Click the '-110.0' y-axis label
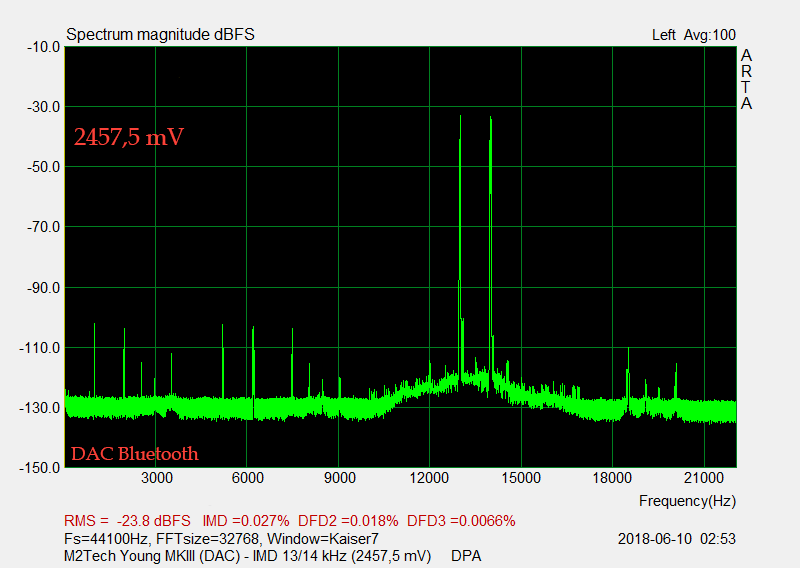The image size is (800, 568). 40,348
